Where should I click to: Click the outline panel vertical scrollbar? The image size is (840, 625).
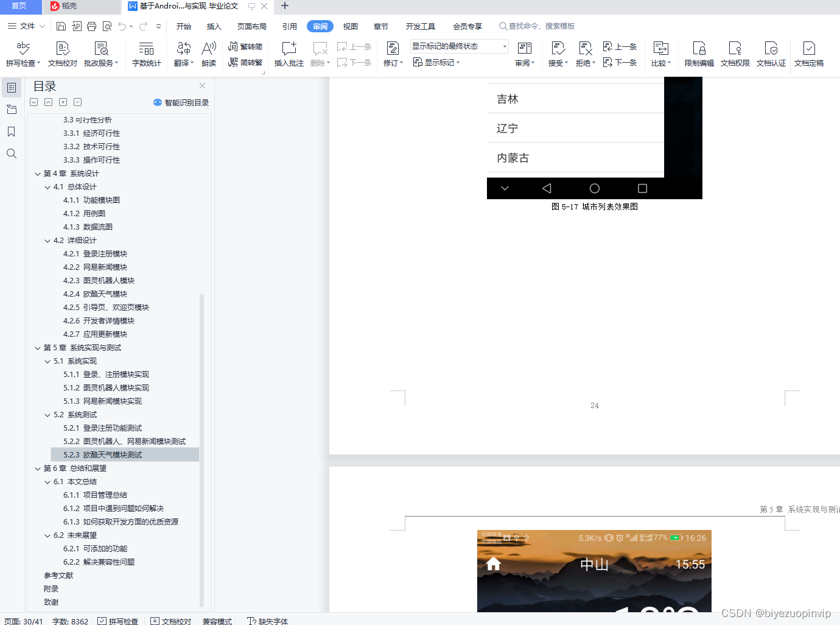point(201,450)
